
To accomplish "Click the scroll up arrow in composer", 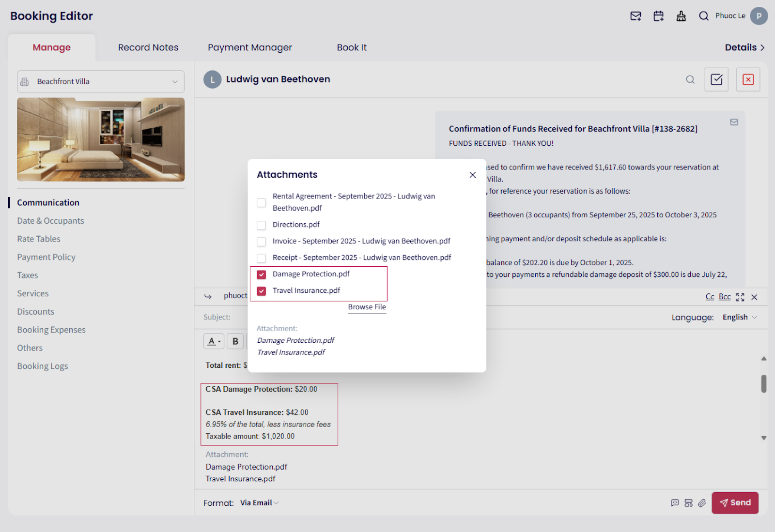I will click(x=764, y=359).
